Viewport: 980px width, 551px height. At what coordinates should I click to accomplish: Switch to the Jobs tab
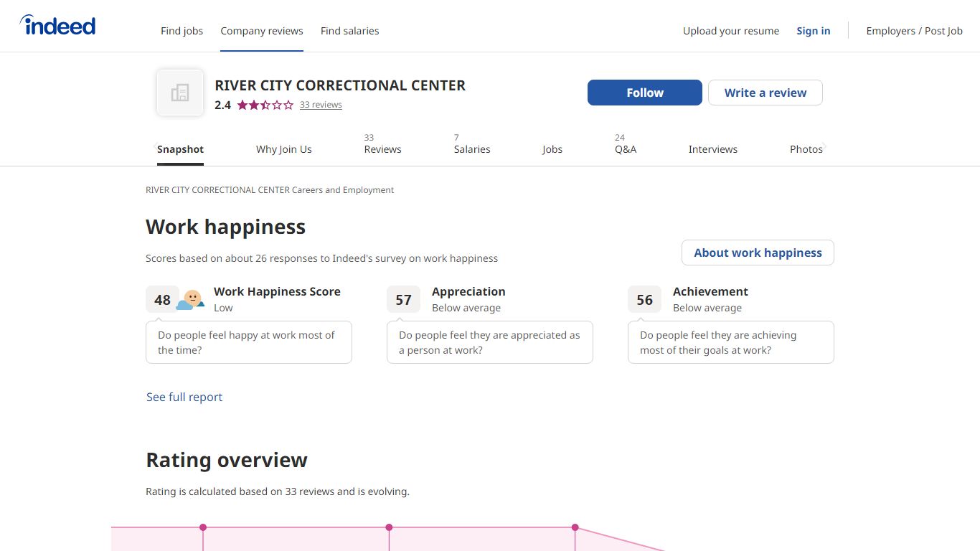pyautogui.click(x=552, y=149)
